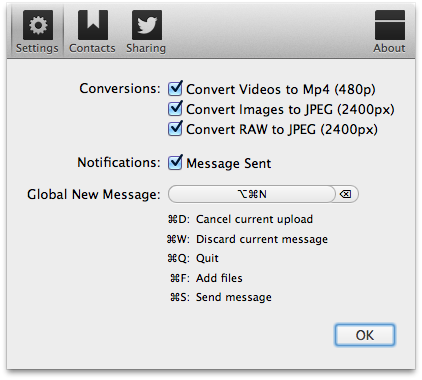Click the Settings gear icon
This screenshot has width=422, height=380.
(x=38, y=25)
